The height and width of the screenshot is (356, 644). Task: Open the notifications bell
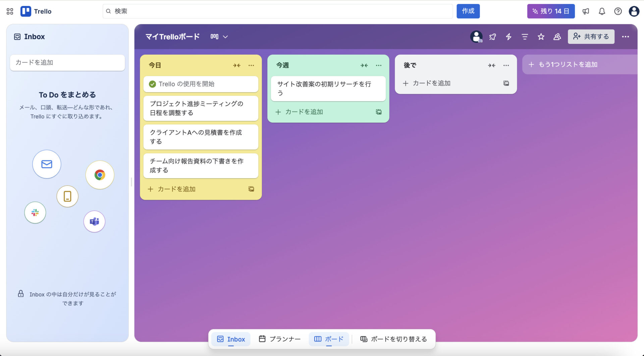[x=602, y=11]
